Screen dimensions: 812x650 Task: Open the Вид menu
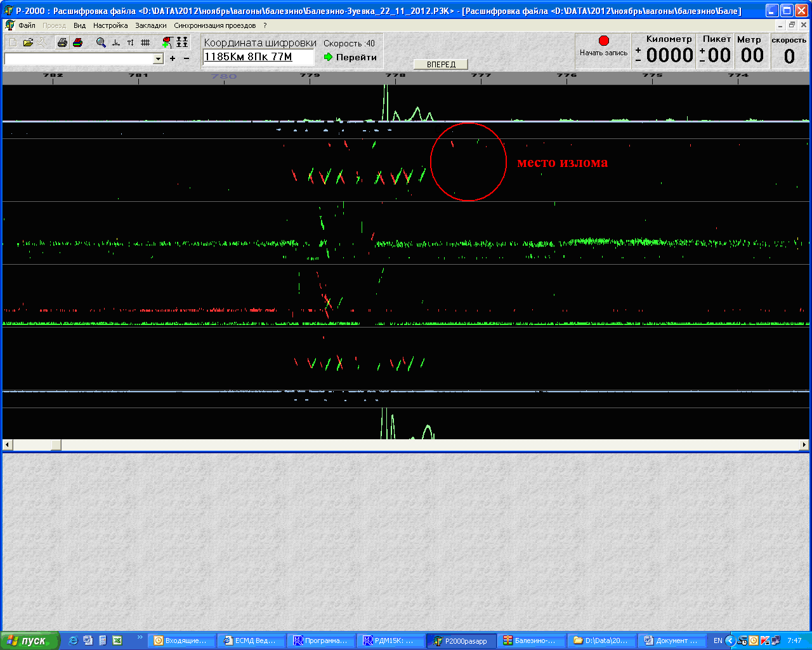tap(79, 25)
